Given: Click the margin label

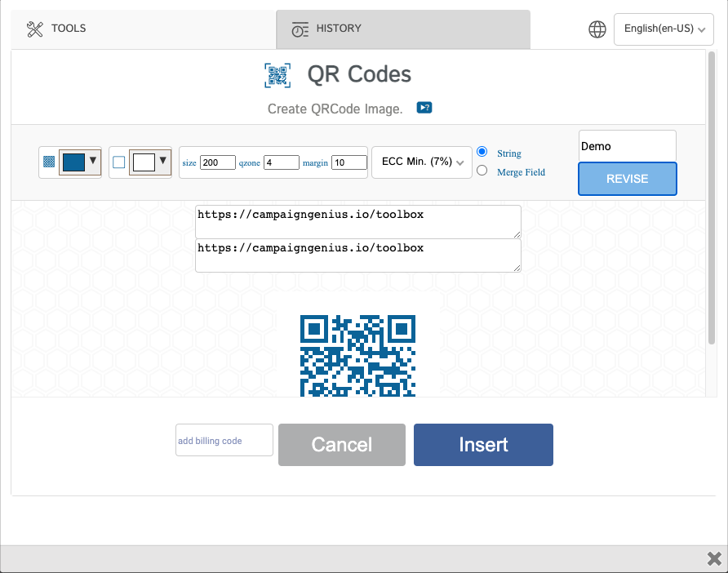Looking at the screenshot, I should point(315,163).
